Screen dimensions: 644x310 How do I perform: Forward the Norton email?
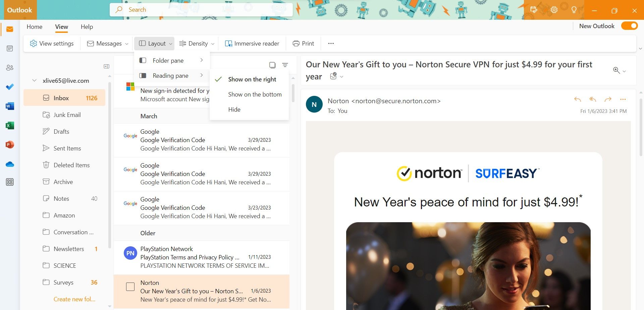click(608, 99)
